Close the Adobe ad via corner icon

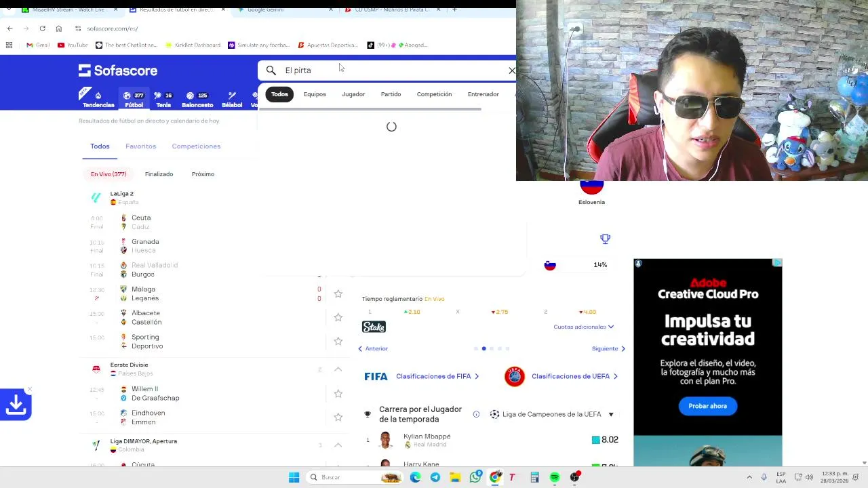tap(777, 263)
